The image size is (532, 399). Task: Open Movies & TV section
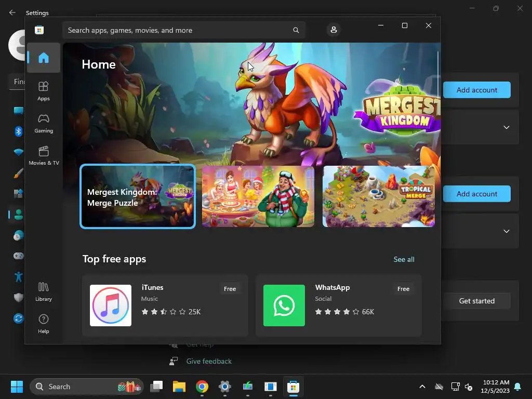44,155
